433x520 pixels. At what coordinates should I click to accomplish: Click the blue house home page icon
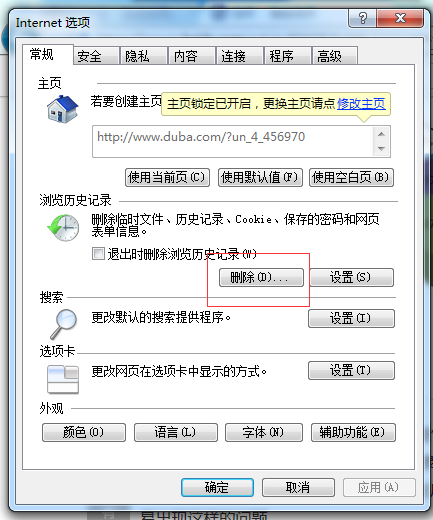click(x=62, y=109)
